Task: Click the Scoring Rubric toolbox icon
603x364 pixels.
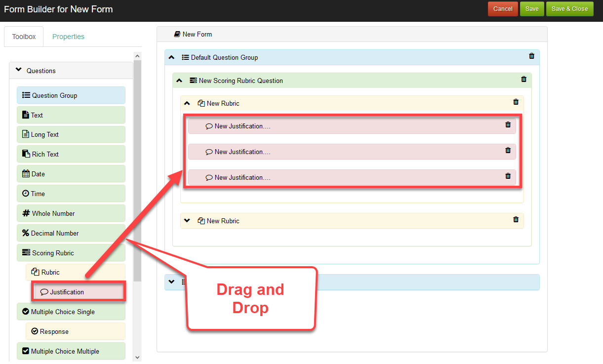Action: coord(26,253)
